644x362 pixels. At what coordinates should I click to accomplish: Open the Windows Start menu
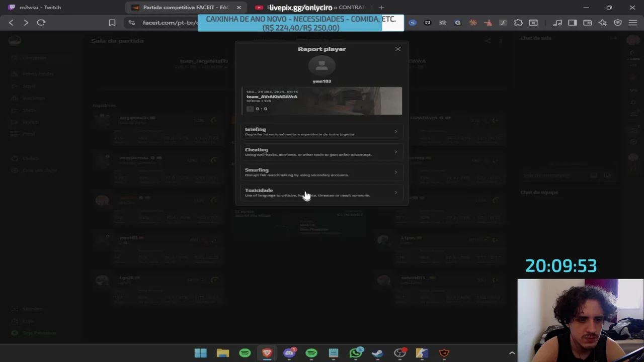201,353
